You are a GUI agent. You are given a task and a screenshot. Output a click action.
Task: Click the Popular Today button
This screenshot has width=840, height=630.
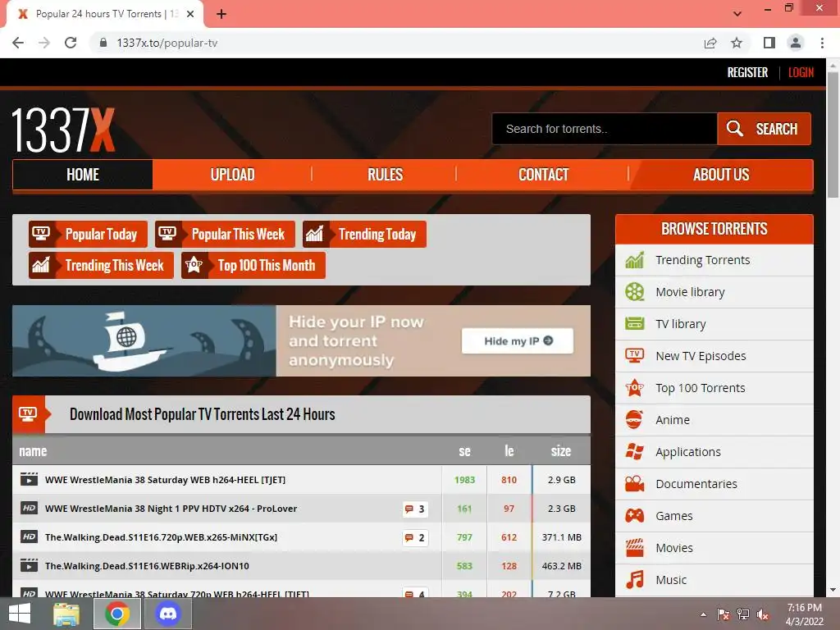coord(88,234)
